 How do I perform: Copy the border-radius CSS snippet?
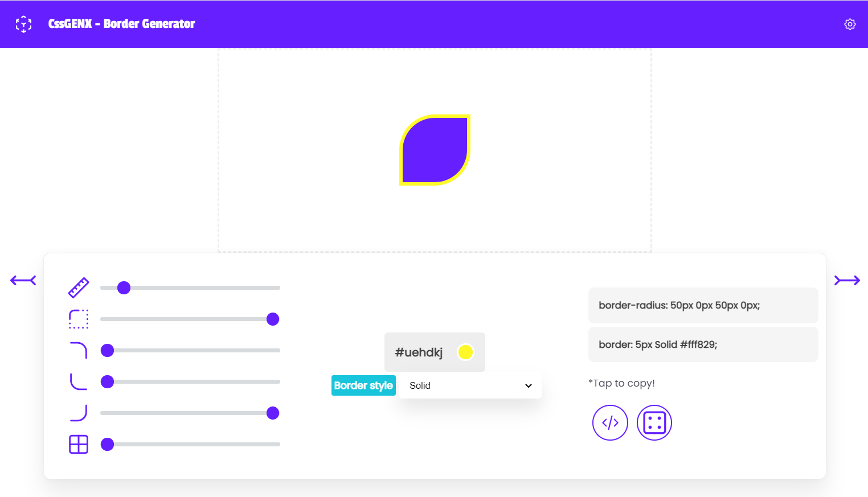click(x=703, y=305)
